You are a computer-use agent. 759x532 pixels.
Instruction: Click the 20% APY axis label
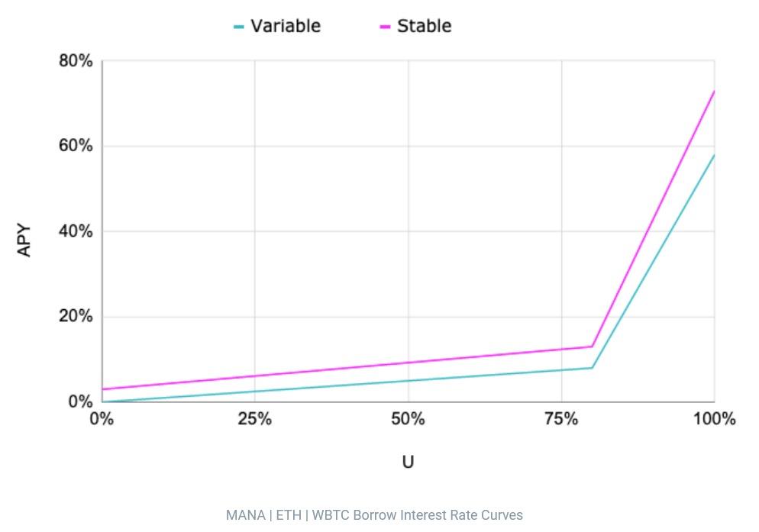coord(76,317)
